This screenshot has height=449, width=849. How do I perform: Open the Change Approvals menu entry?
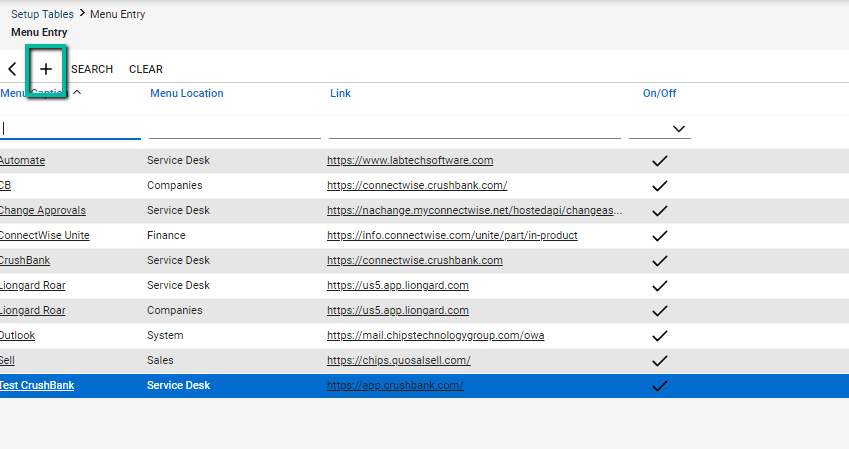(43, 210)
